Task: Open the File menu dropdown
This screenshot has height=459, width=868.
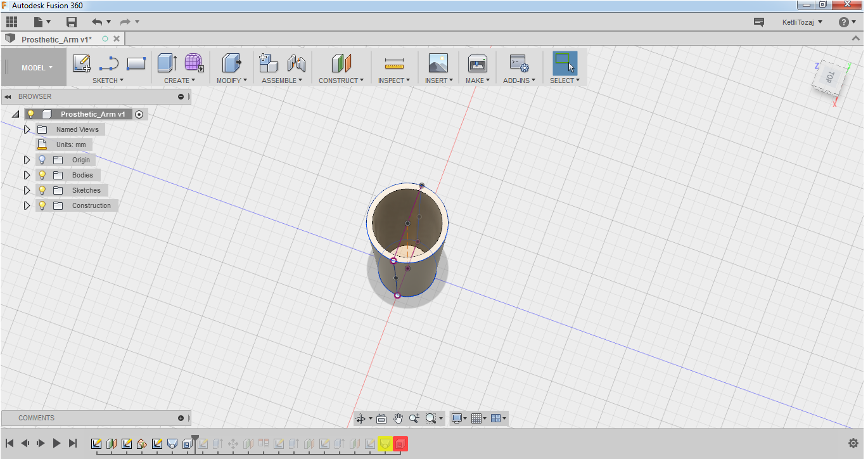Action: click(x=42, y=22)
